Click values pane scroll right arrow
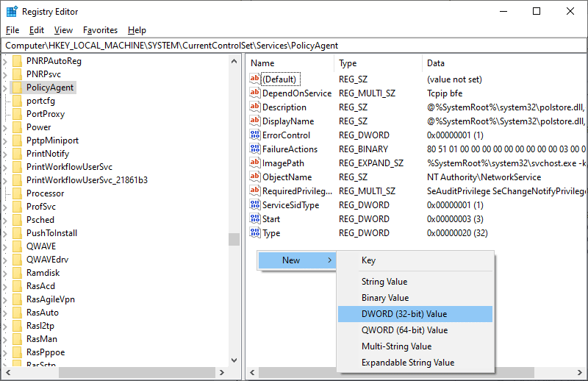The image size is (588, 381). tap(580, 372)
